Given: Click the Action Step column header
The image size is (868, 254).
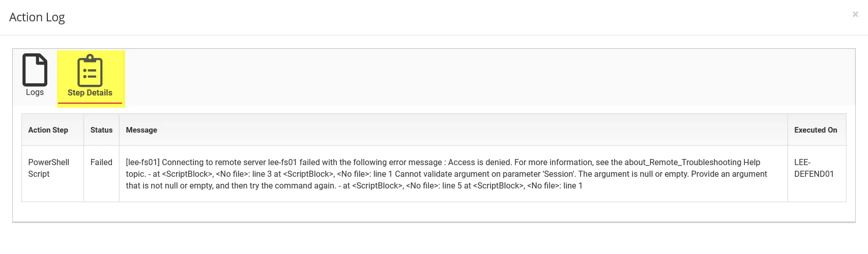Looking at the screenshot, I should (48, 130).
